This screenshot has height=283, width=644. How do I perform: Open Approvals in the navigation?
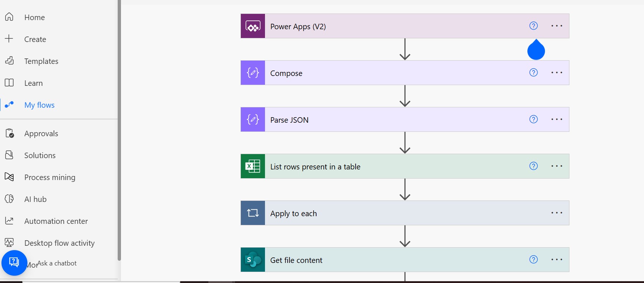pos(41,134)
